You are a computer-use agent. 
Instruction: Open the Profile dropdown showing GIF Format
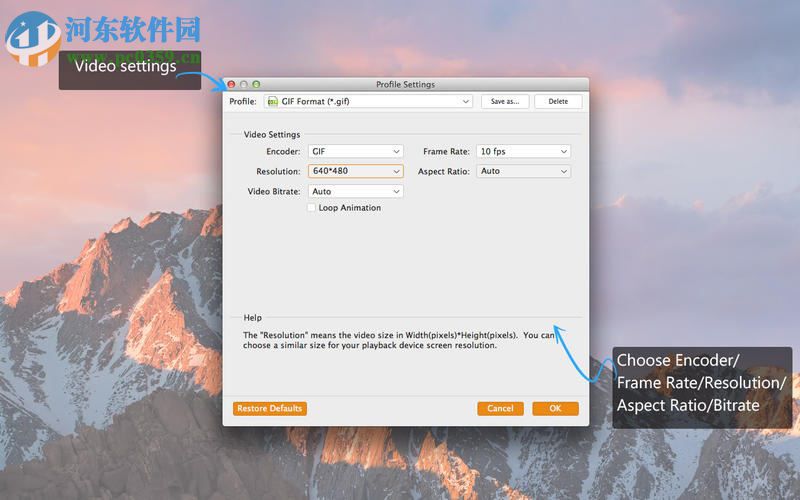368,101
